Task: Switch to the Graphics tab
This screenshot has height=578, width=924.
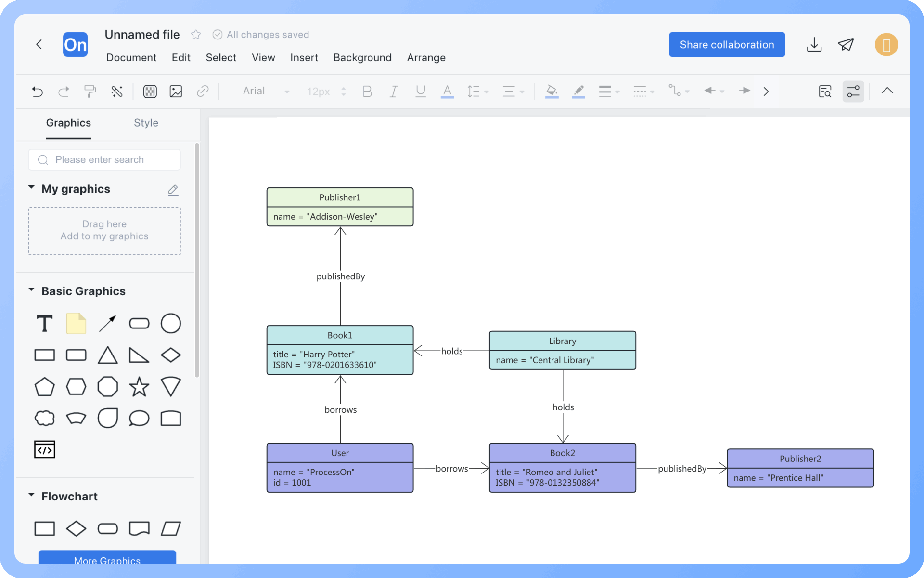Action: pyautogui.click(x=68, y=123)
